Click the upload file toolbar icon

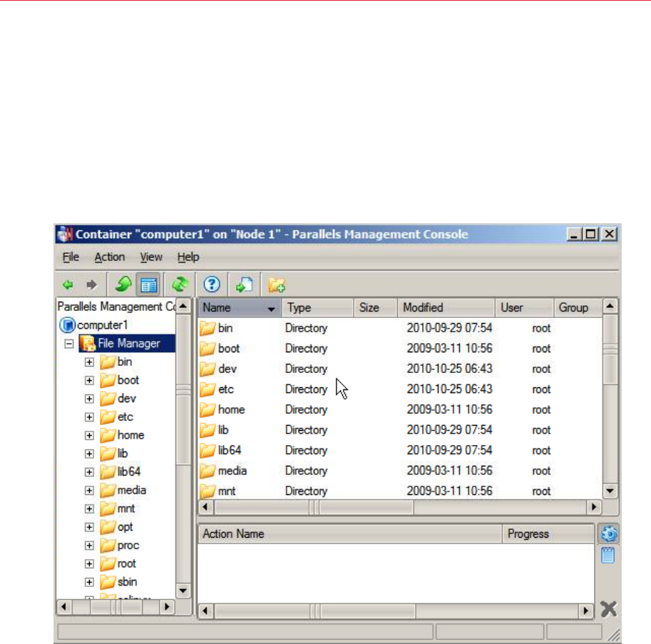coord(244,285)
